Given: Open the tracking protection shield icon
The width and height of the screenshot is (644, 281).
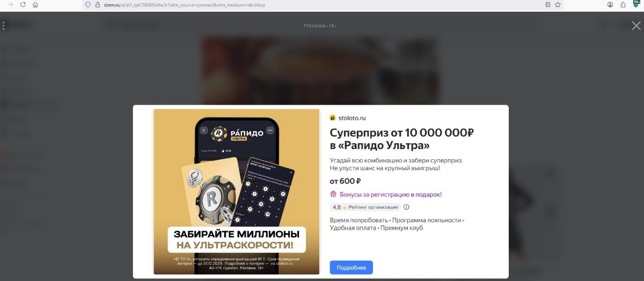Looking at the screenshot, I should [89, 4].
